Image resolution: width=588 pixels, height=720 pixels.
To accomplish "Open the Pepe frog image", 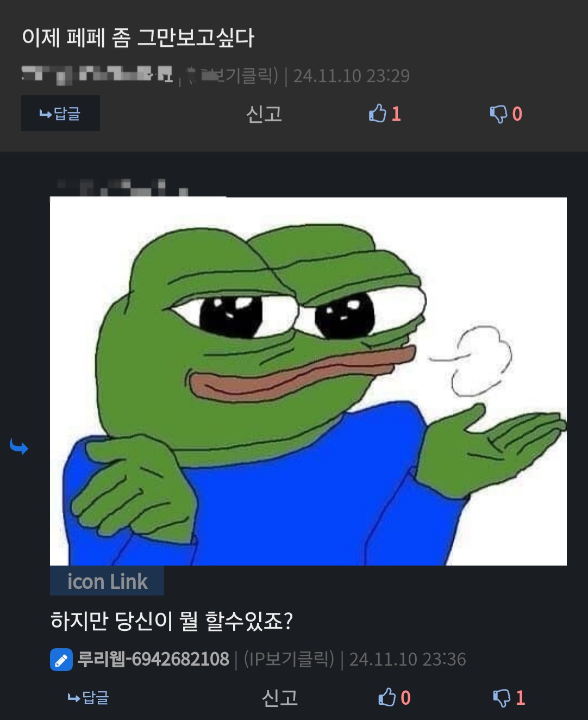I will coord(308,381).
